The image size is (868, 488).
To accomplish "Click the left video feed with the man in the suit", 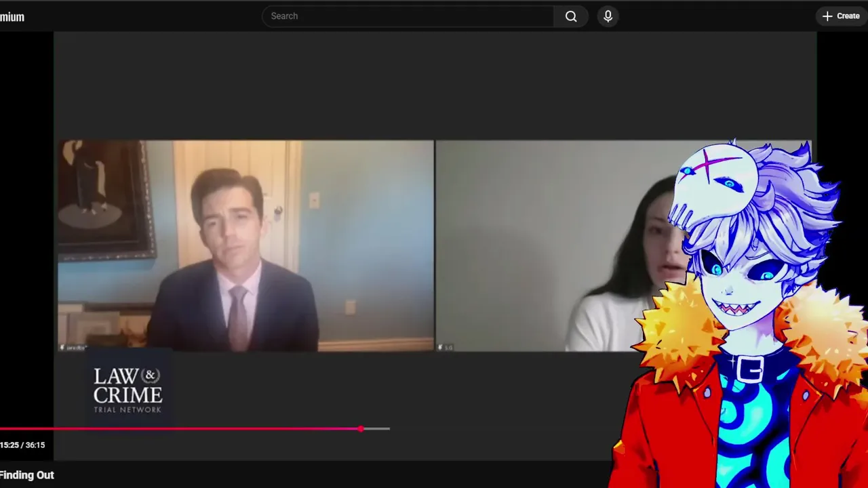I will coord(245,245).
